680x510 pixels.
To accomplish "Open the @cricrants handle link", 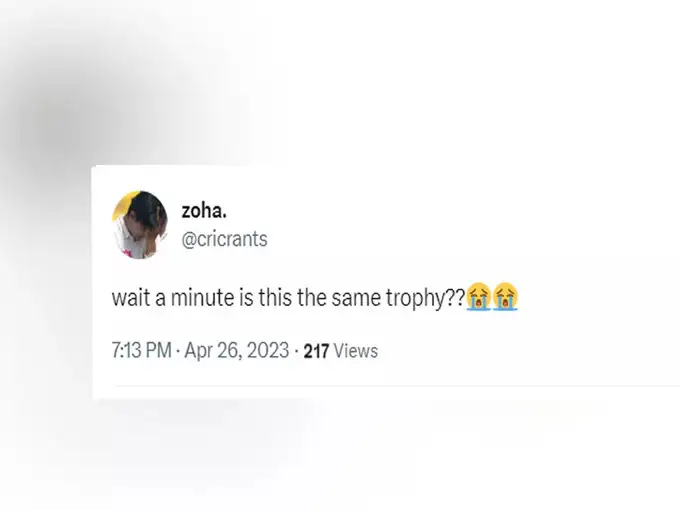I will click(224, 239).
